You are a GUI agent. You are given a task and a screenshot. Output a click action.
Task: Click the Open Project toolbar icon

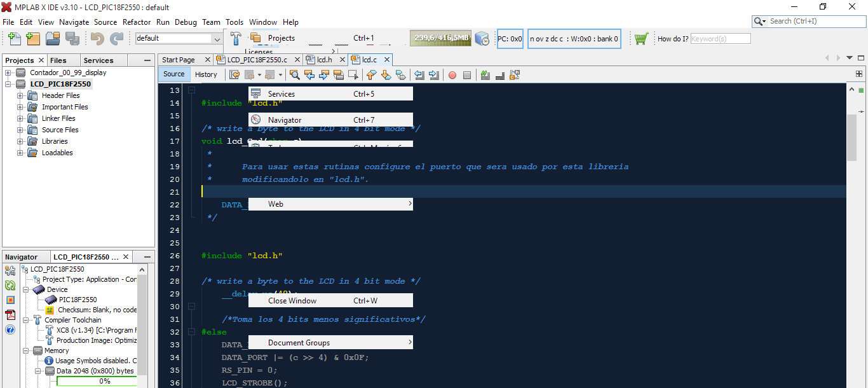[x=53, y=38]
